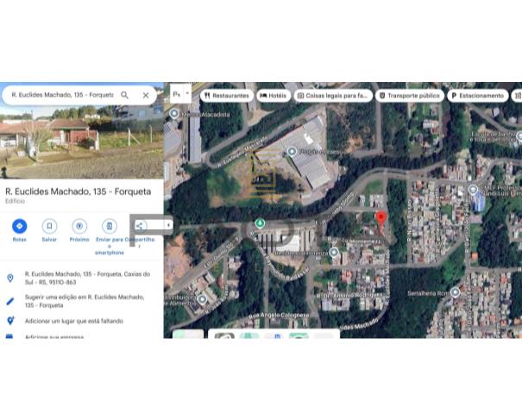Select the Transporte público chip
Viewport: 522px width, 420px height.
coord(410,96)
